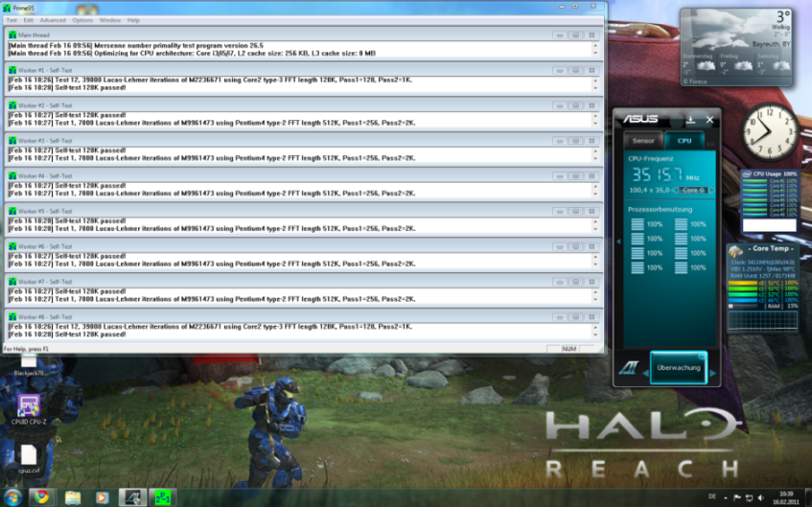The width and height of the screenshot is (812, 507).
Task: Open the Advanced menu in Prime95
Action: pos(53,20)
